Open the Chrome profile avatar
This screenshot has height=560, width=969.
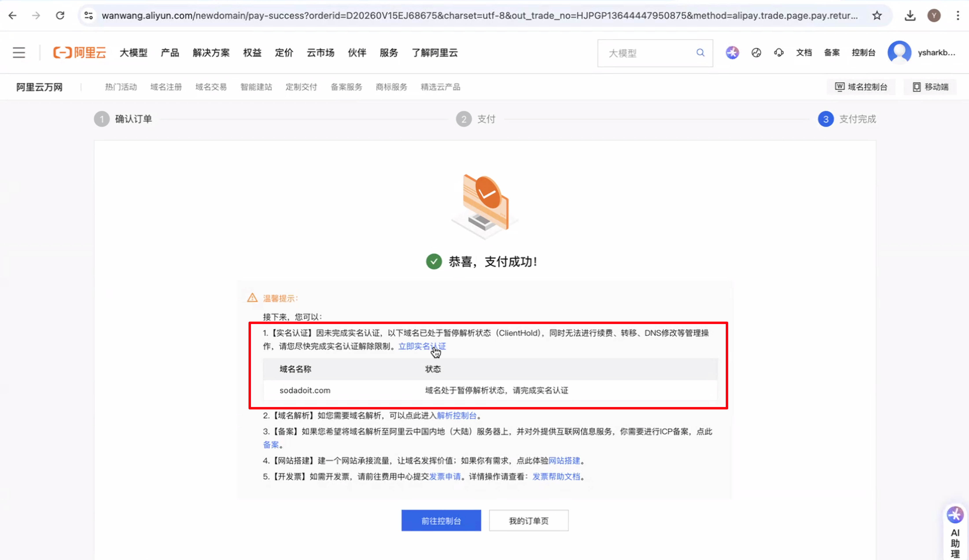pos(934,15)
